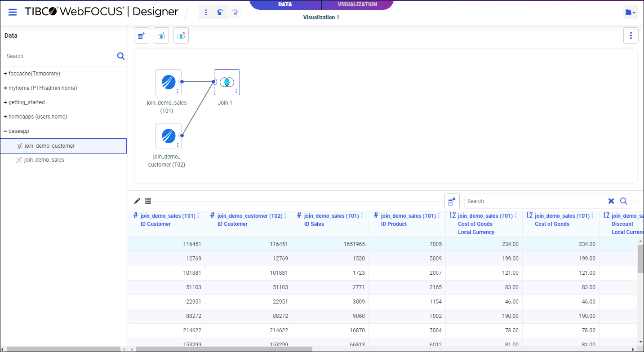
Task: Select the Join 1 node icon
Action: (x=227, y=82)
